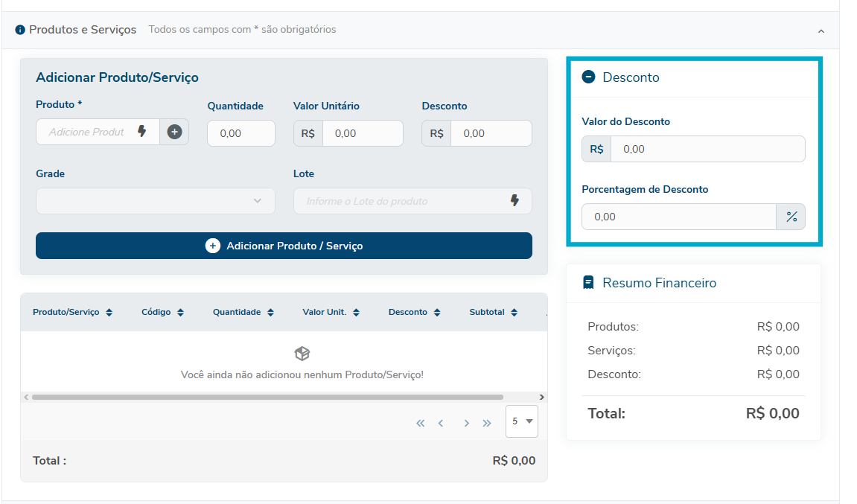The height and width of the screenshot is (504, 857).
Task: Sort table by Produto/Serviço column
Action: point(109,313)
